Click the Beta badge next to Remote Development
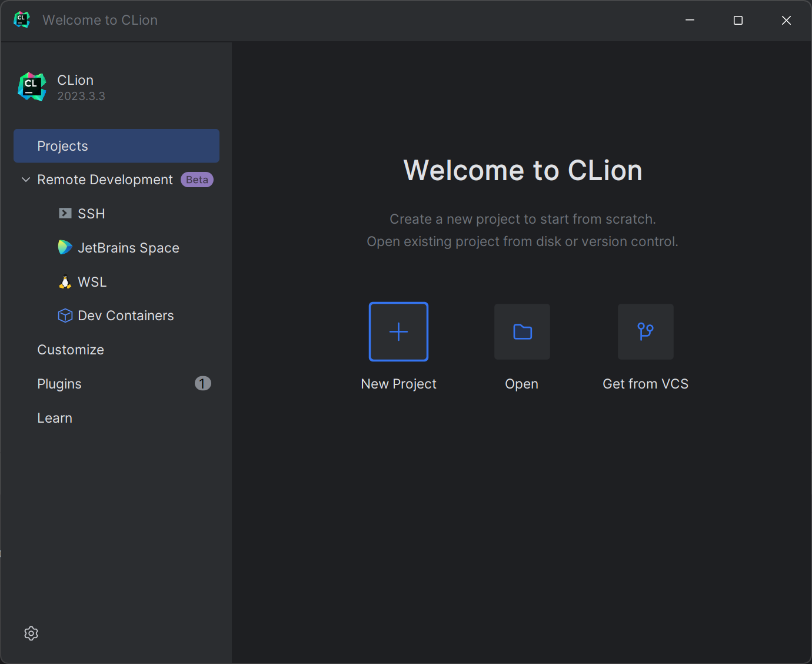Screen dimensions: 812x664 point(197,180)
